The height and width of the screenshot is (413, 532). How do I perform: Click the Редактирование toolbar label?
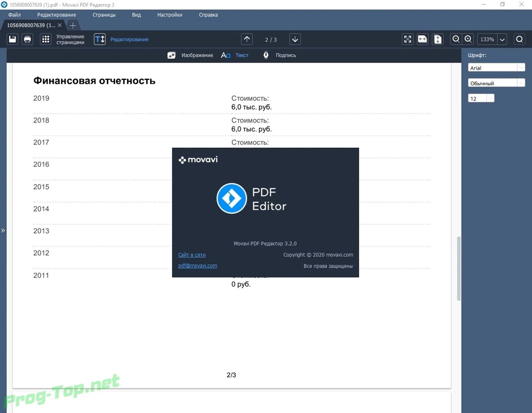click(129, 39)
